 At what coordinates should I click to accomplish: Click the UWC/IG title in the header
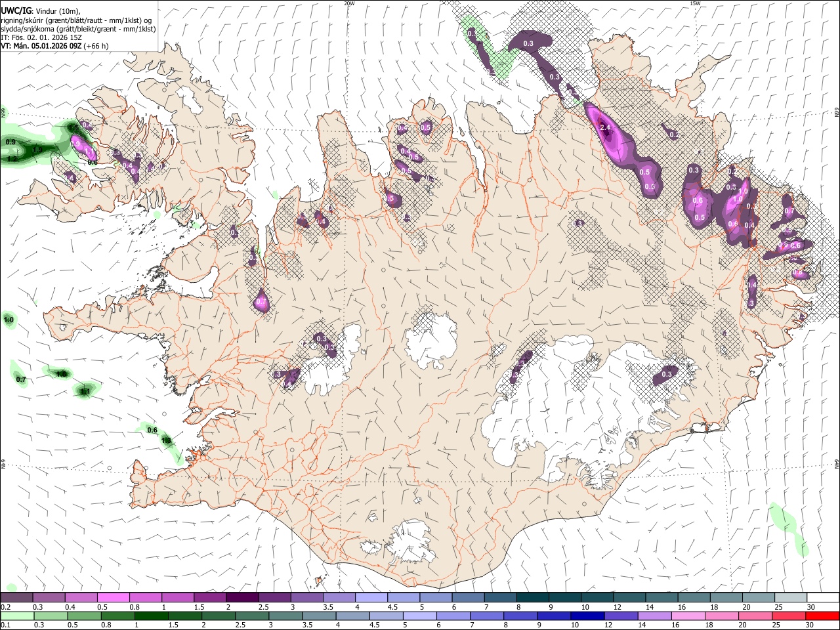(x=15, y=10)
